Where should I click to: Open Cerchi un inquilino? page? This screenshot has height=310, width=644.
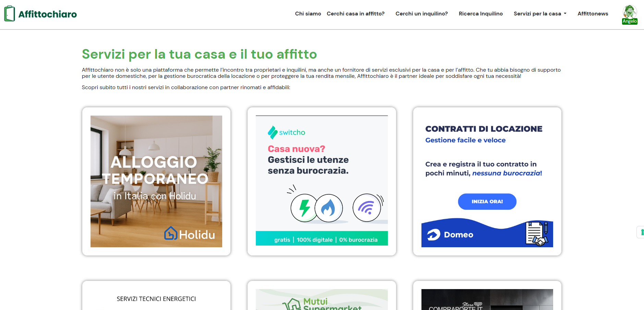421,14
